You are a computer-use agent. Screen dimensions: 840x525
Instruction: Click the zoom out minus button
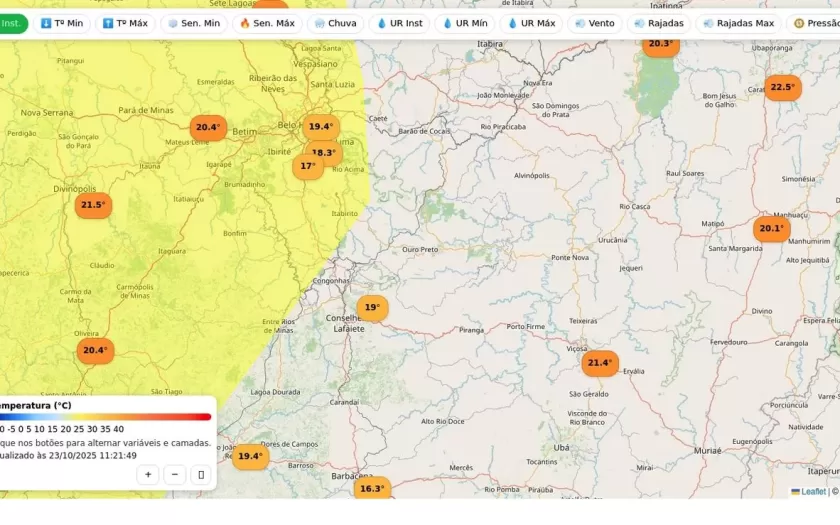(175, 475)
